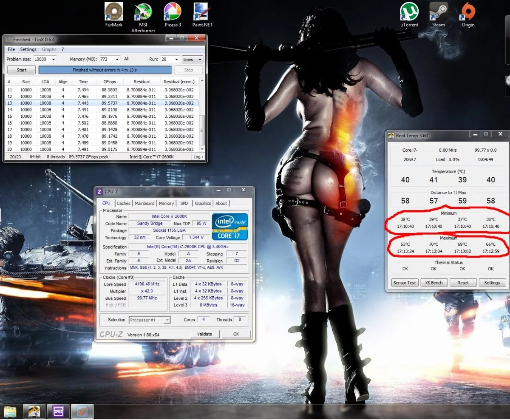Viewport: 510px width, 420px height.
Task: Click the LinX finished progress bar
Action: [105, 70]
